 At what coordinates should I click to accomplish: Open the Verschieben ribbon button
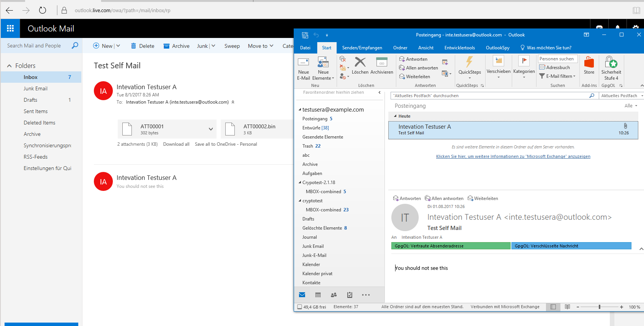click(x=498, y=67)
